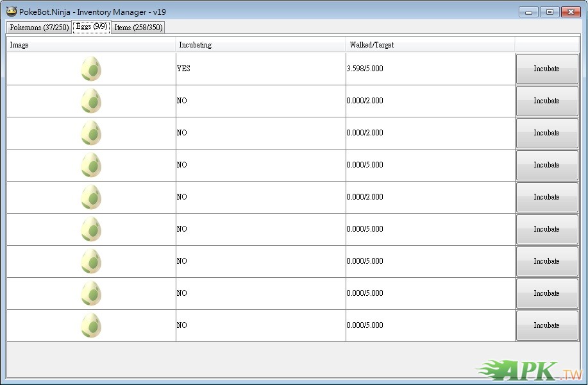The width and height of the screenshot is (588, 385).
Task: Select the egg image in the second row
Action: point(91,101)
